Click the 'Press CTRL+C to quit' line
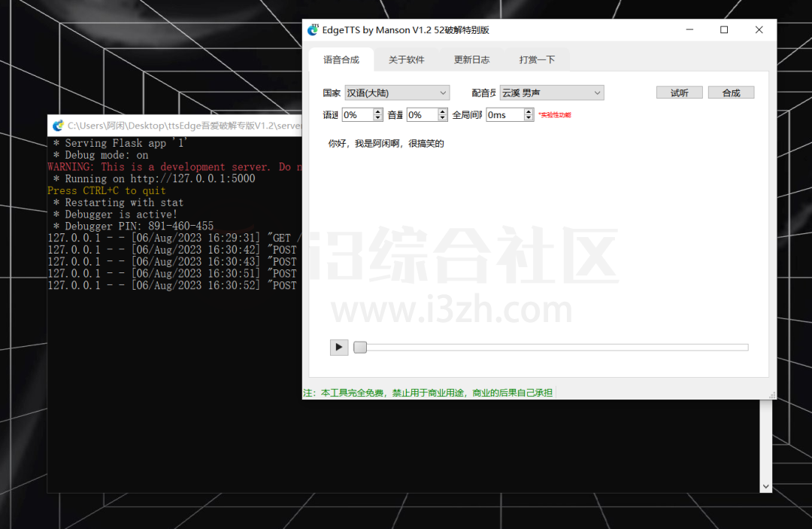This screenshot has width=812, height=529. tap(107, 190)
